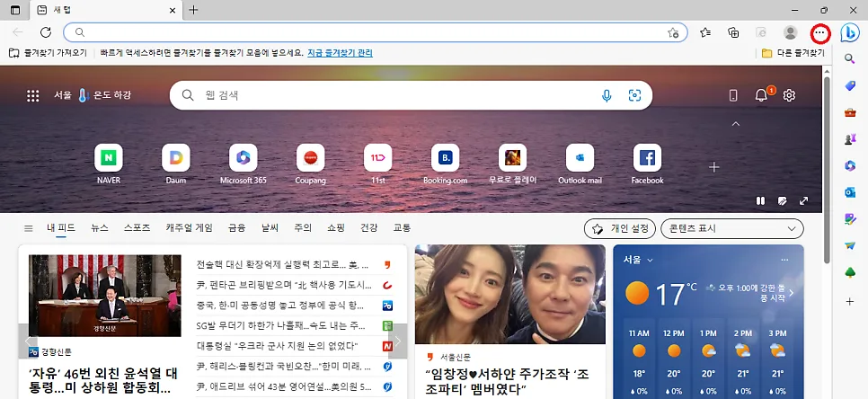Screen dimensions: 868x399
Task: Open the sidebar games chess icon
Action: coord(850,139)
